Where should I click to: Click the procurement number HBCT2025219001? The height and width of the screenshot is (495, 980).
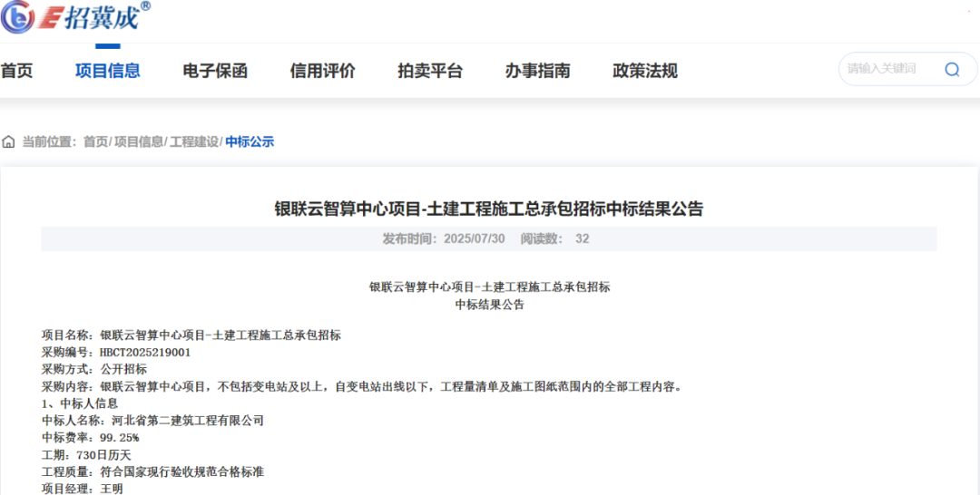[145, 352]
